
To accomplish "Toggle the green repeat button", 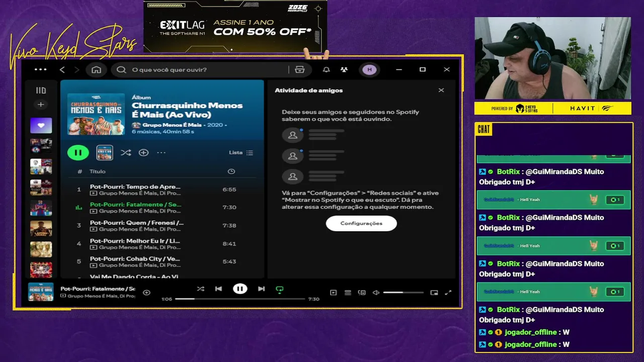I will pos(280,289).
